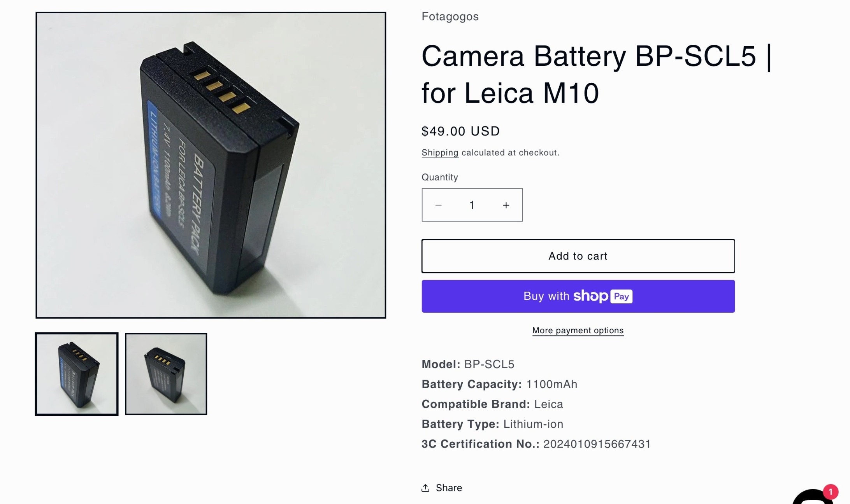Buy with Shop Pay
The image size is (850, 504).
click(578, 296)
